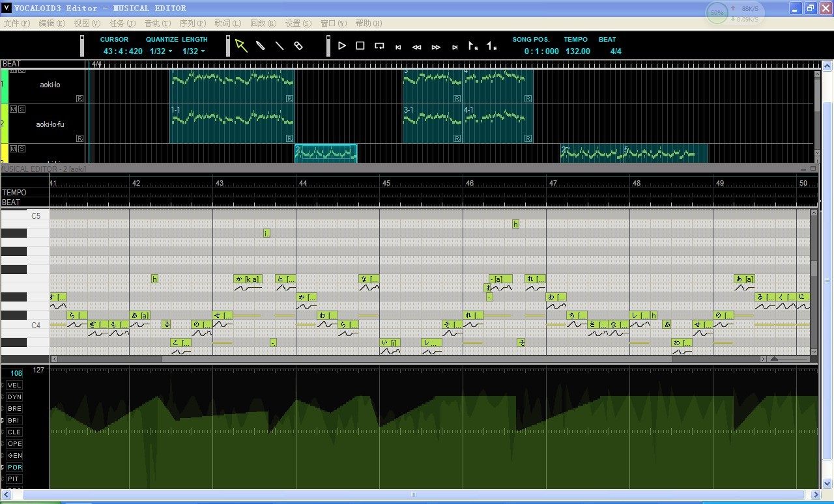Select the POR control parameter
834x504 pixels.
pos(14,468)
